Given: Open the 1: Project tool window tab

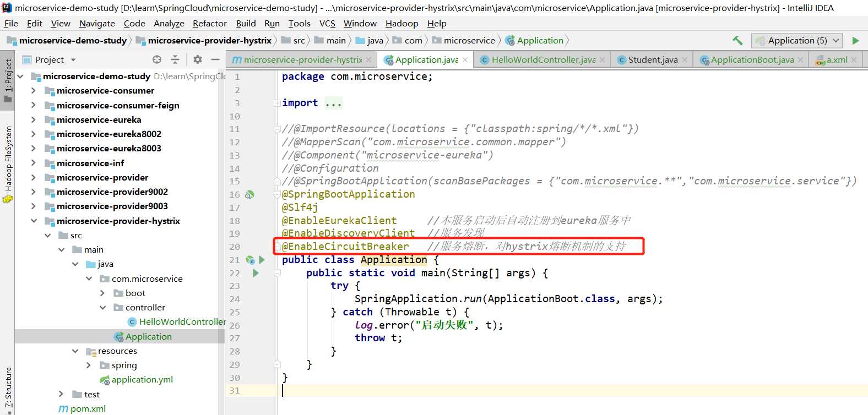Looking at the screenshot, I should pyautogui.click(x=8, y=80).
